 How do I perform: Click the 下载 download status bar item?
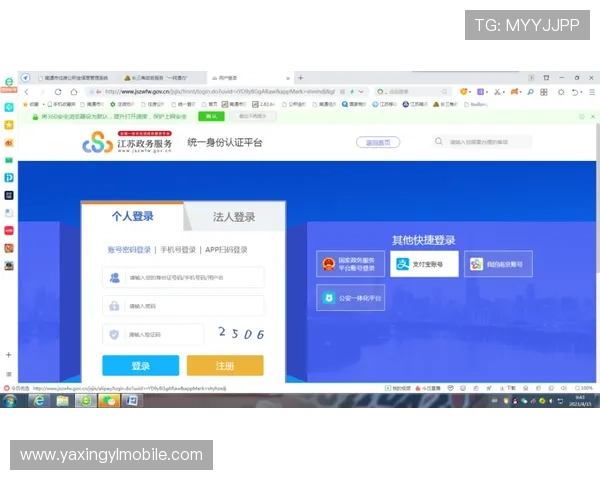(508, 388)
